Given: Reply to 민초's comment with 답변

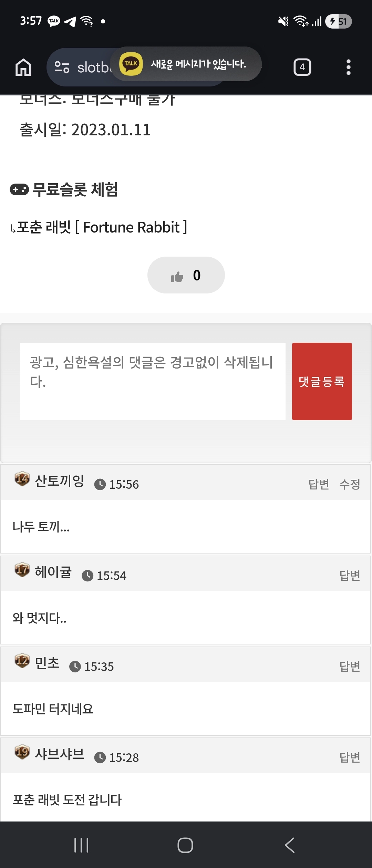Looking at the screenshot, I should click(x=350, y=666).
